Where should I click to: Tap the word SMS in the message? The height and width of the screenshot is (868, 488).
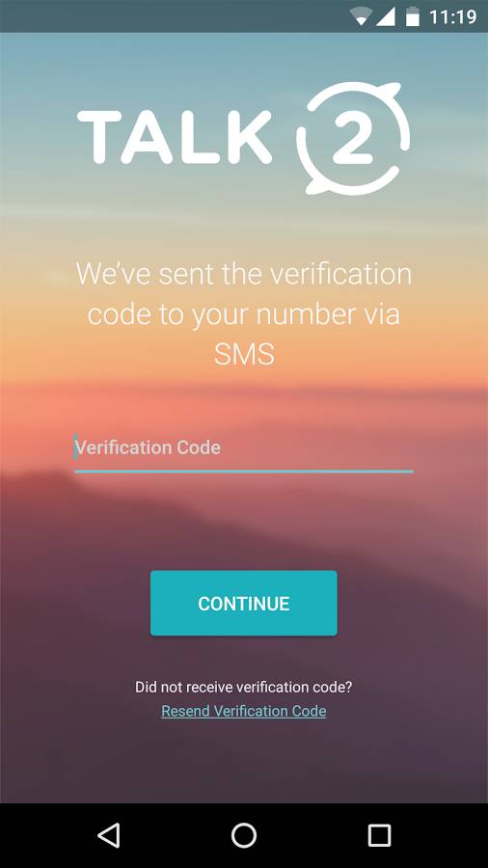coord(244,354)
